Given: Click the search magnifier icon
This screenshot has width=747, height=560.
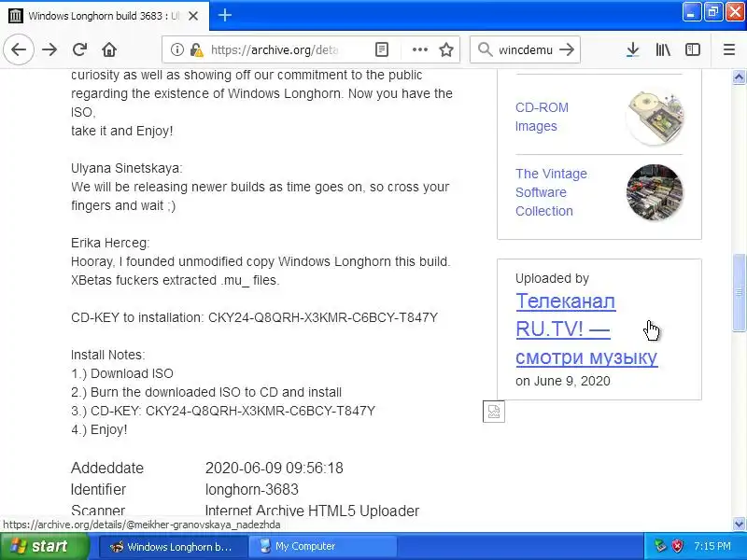Looking at the screenshot, I should point(485,49).
